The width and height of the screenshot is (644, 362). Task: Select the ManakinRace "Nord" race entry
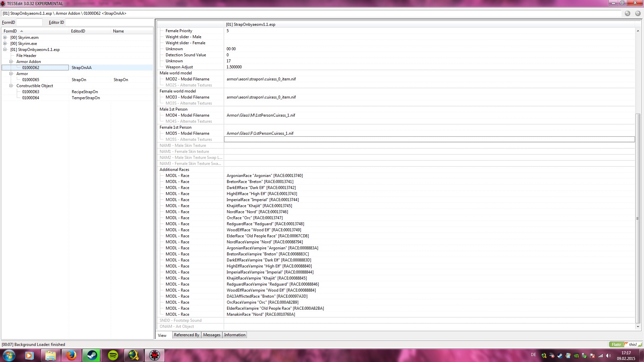coord(261,314)
